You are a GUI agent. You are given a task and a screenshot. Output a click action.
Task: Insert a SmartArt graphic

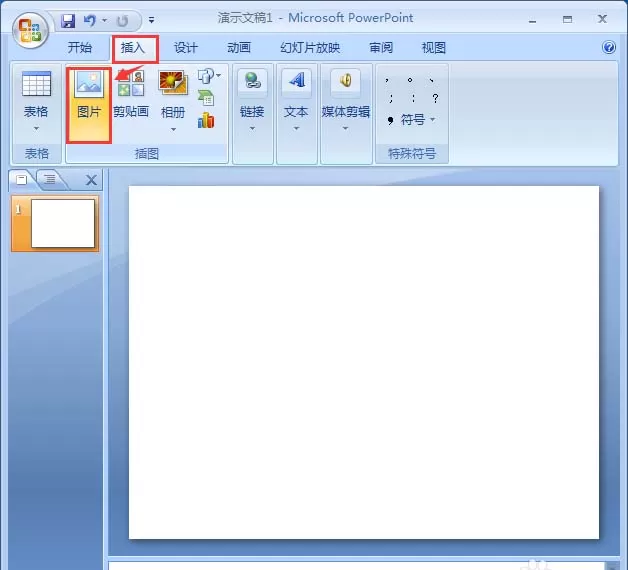206,98
